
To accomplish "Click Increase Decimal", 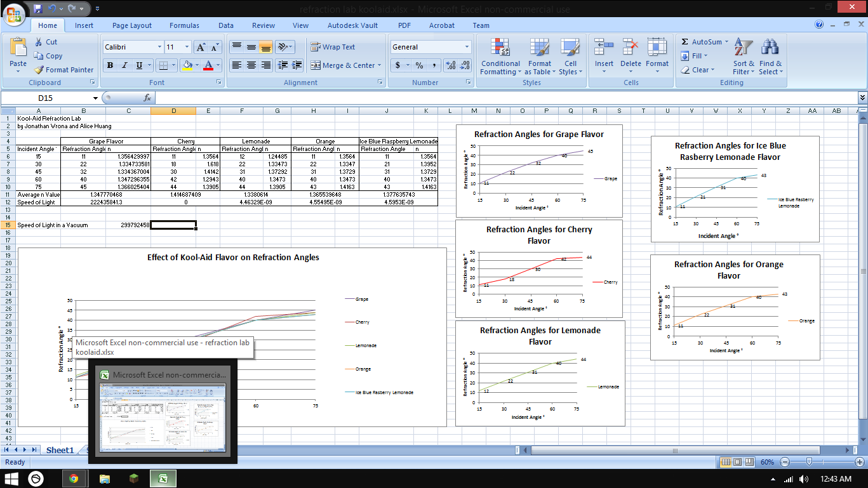I will [x=450, y=65].
